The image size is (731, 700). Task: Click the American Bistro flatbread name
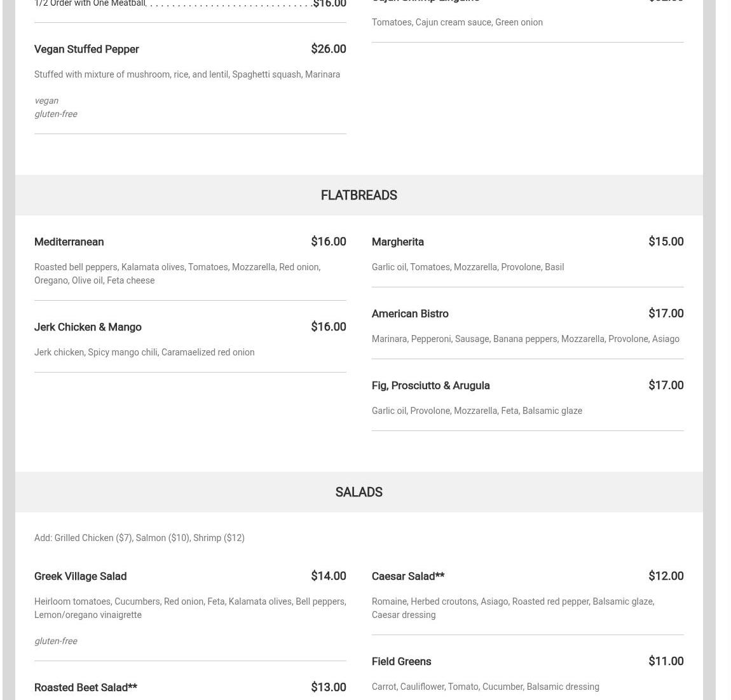[410, 313]
